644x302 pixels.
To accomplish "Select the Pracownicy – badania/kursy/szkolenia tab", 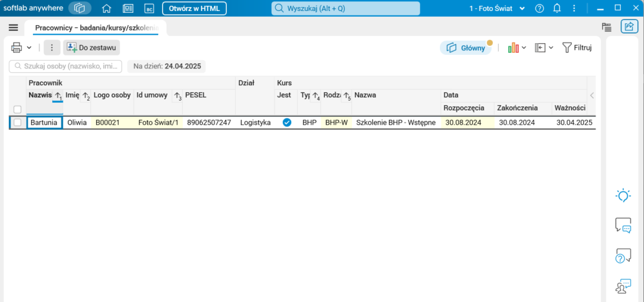I will coord(96,28).
